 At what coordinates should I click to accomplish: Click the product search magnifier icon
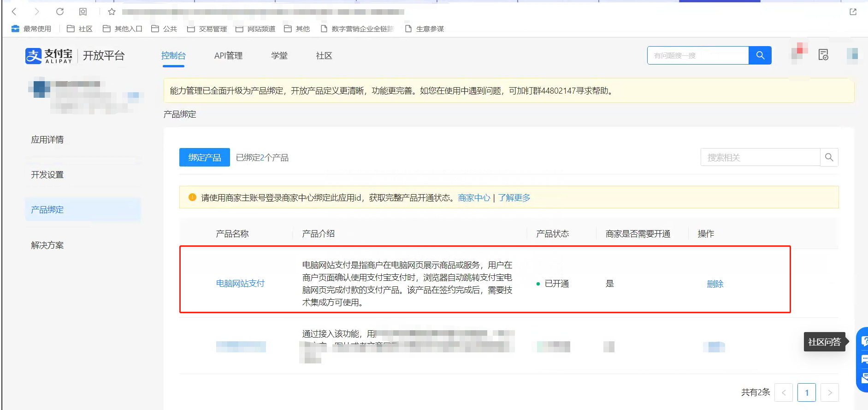(x=829, y=157)
